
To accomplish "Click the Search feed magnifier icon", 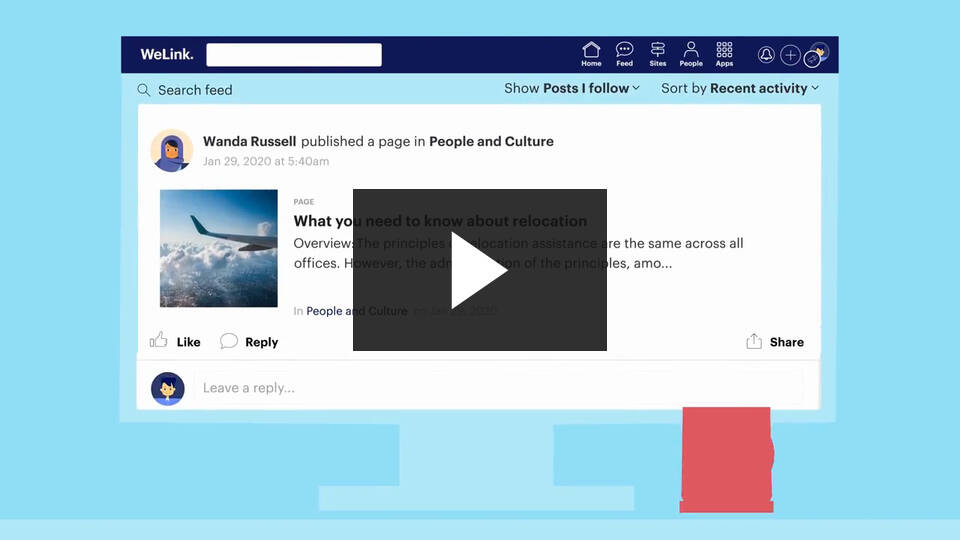I will 144,90.
